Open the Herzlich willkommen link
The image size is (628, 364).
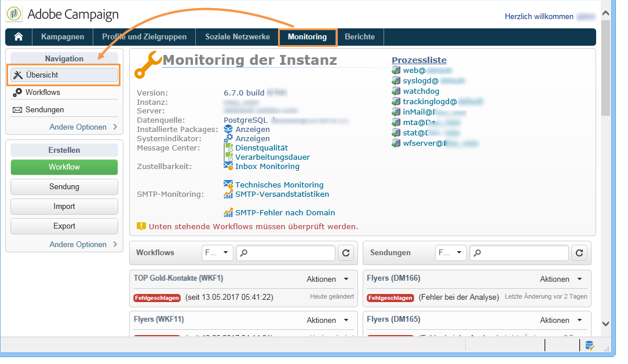(539, 16)
